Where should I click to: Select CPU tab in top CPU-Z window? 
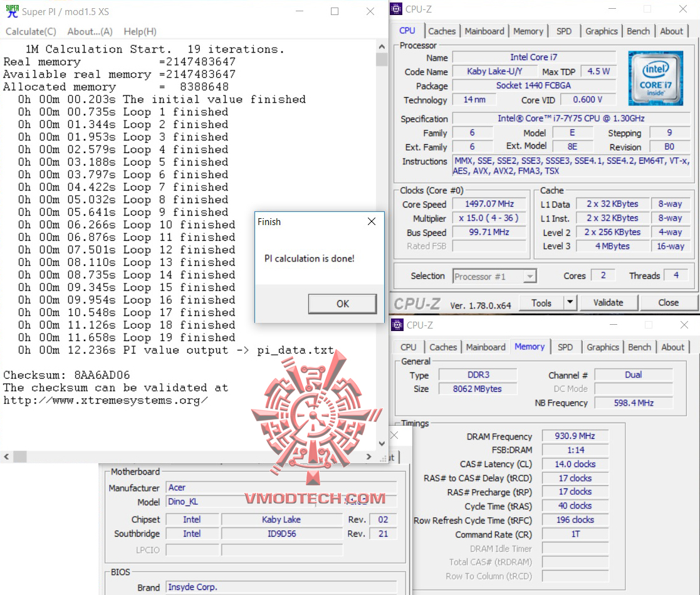pyautogui.click(x=407, y=30)
